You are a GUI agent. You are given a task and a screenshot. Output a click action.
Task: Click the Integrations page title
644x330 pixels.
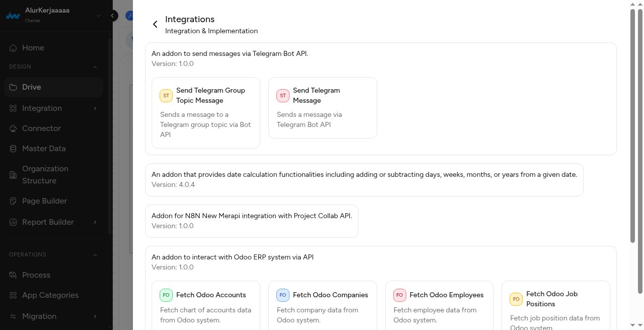pos(190,19)
